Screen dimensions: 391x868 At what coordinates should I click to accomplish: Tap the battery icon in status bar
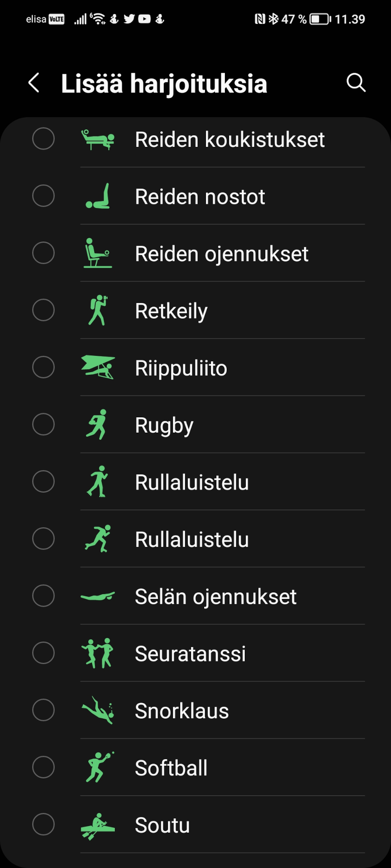[x=320, y=19]
